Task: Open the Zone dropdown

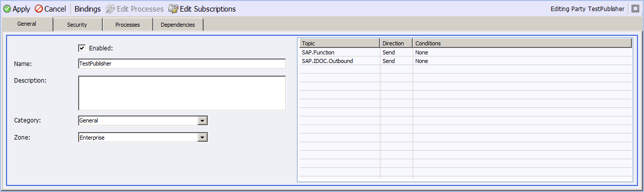Action: (203, 137)
